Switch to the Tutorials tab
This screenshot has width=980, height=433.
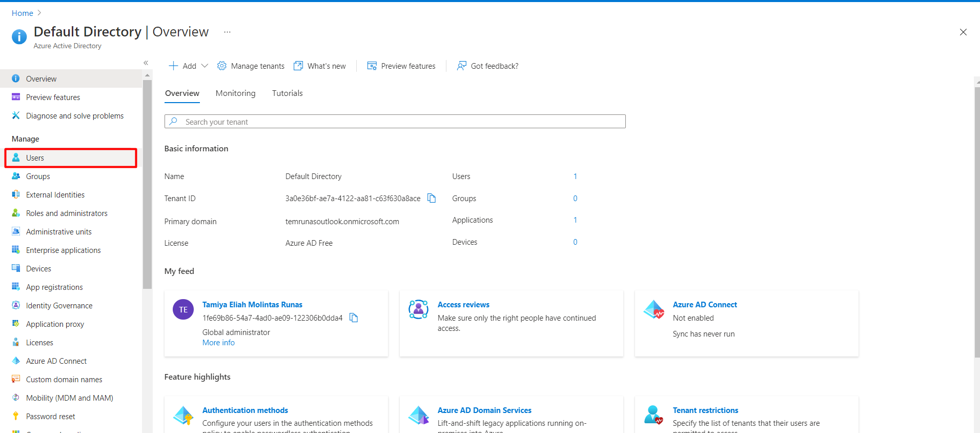pyautogui.click(x=287, y=93)
